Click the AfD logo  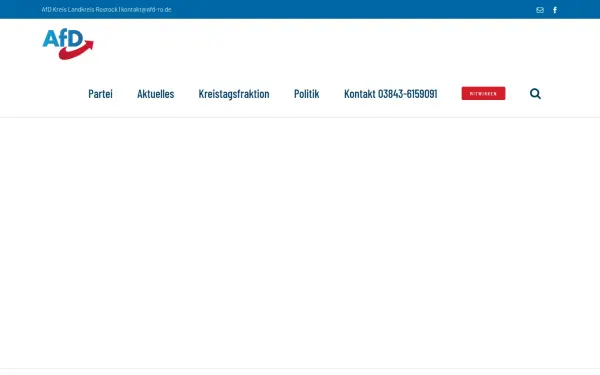point(68,44)
